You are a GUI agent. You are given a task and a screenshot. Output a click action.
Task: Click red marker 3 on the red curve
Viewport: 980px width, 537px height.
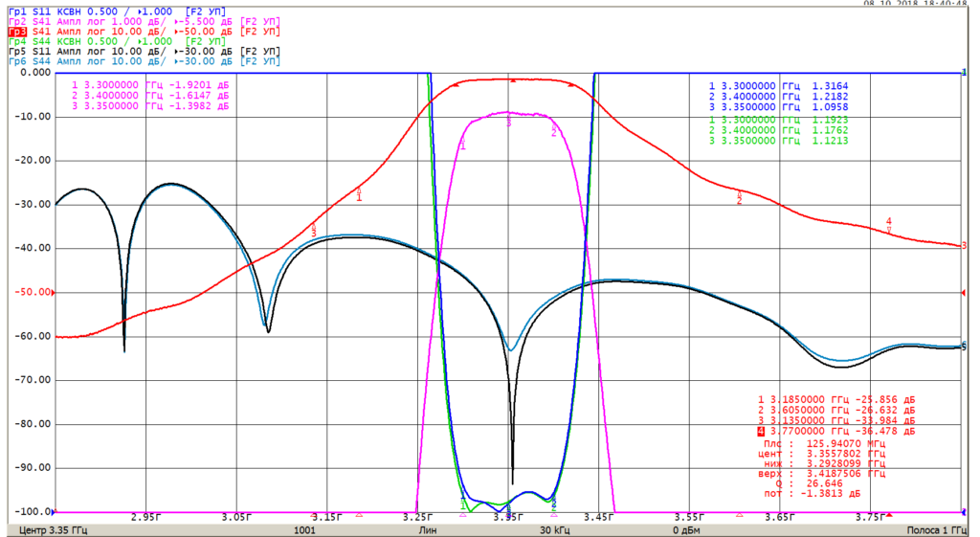pyautogui.click(x=314, y=230)
